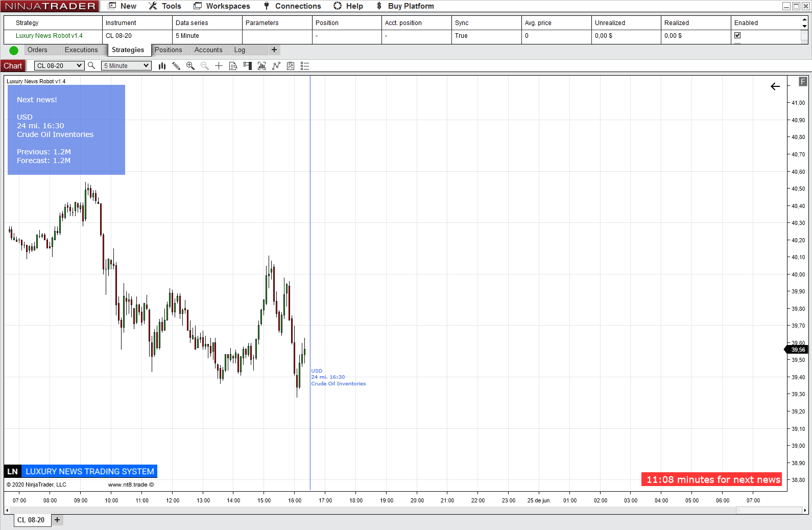Add a new tab next to Log

click(274, 50)
